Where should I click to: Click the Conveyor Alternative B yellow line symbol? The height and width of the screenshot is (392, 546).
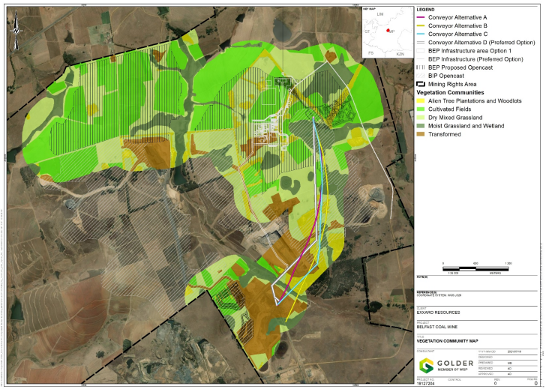421,25
